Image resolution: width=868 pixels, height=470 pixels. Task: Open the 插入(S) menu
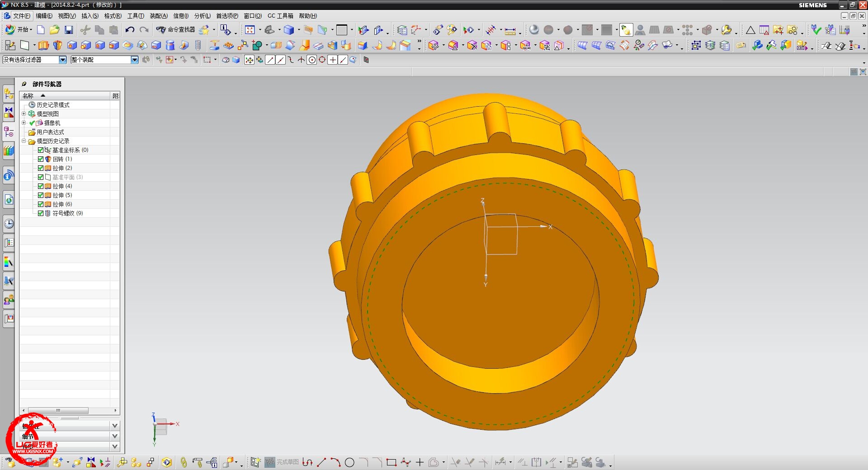(x=90, y=16)
